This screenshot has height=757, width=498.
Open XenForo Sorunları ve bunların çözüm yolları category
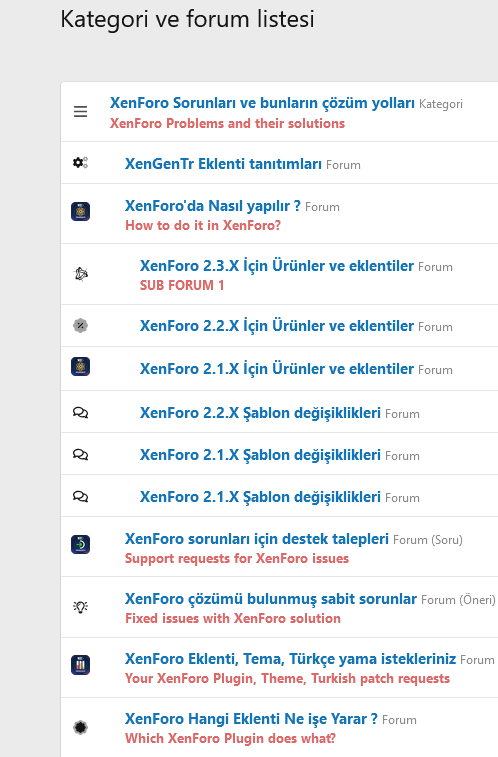tap(262, 103)
